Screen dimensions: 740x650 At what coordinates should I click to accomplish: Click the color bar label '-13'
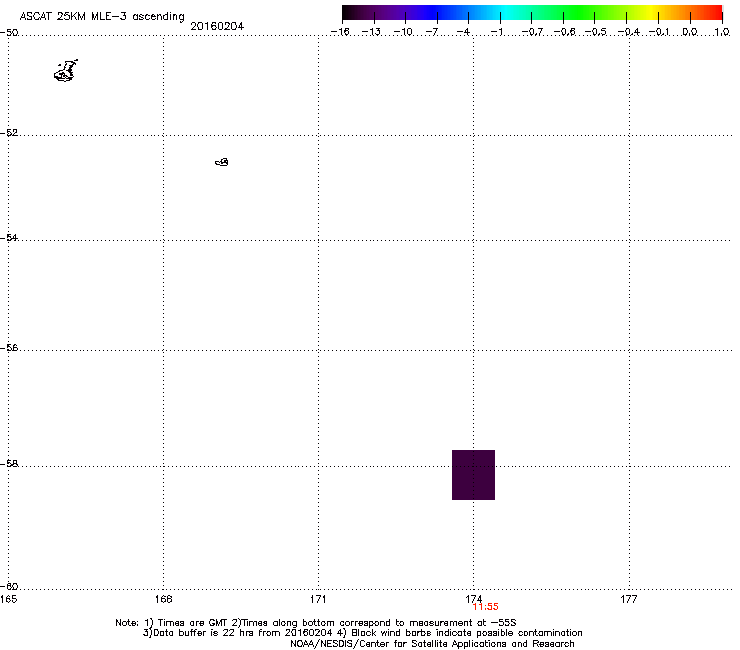(371, 32)
